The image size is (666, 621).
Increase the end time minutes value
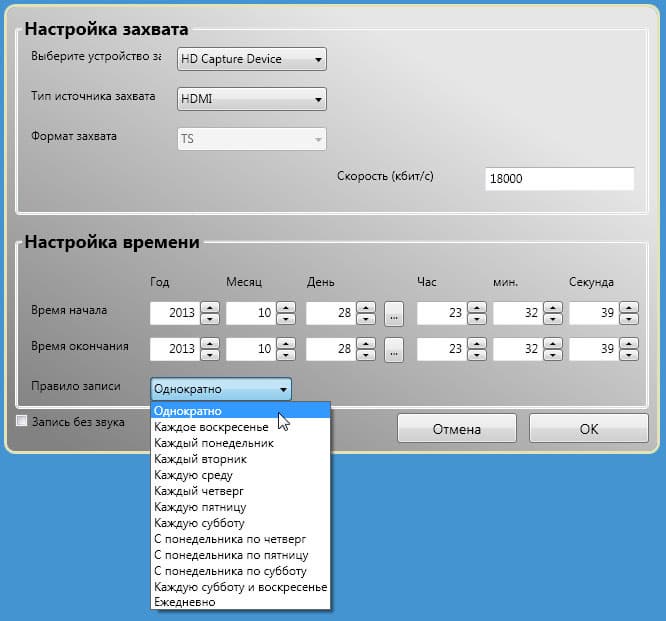(x=553, y=343)
